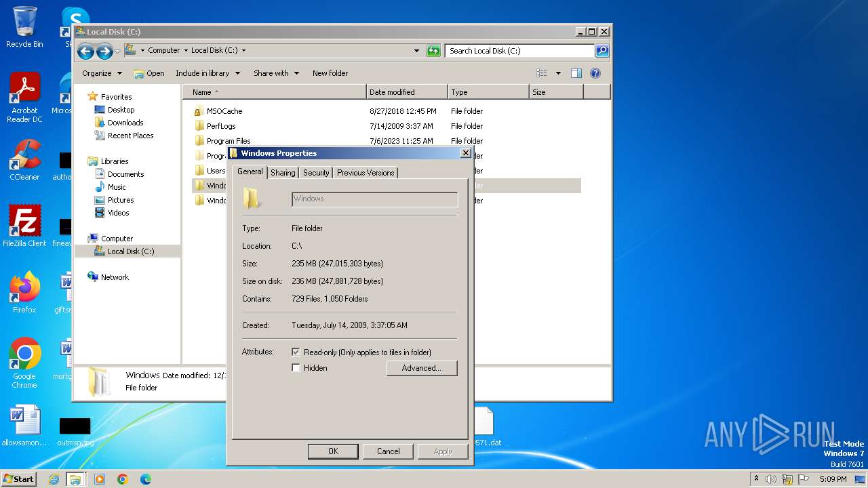Expand the Local Disk (C:) breadcrumb arrow

coord(243,51)
